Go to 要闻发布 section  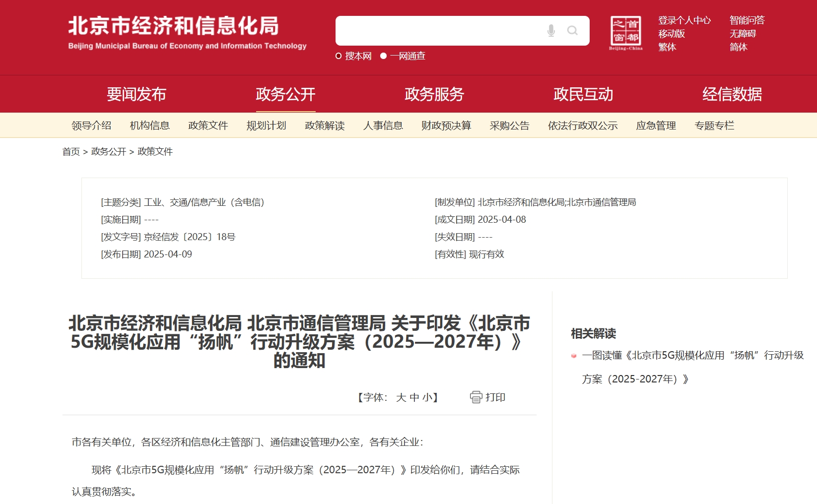tap(136, 94)
